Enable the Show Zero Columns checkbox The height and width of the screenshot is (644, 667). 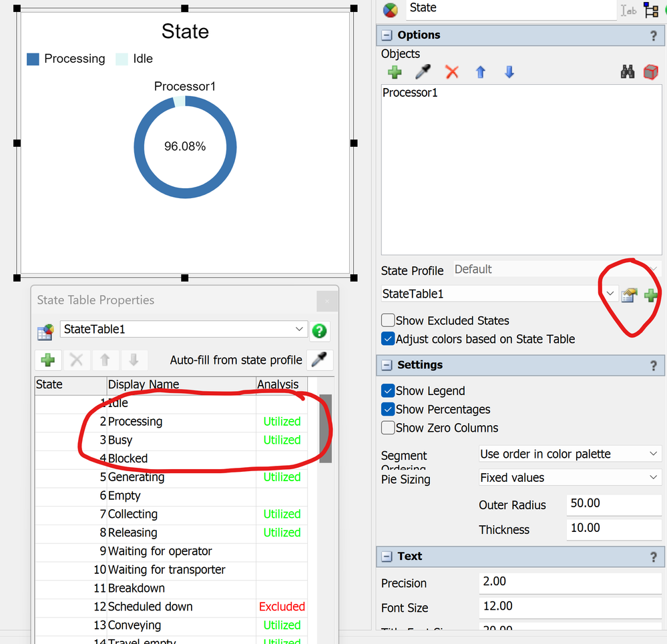pyautogui.click(x=388, y=428)
